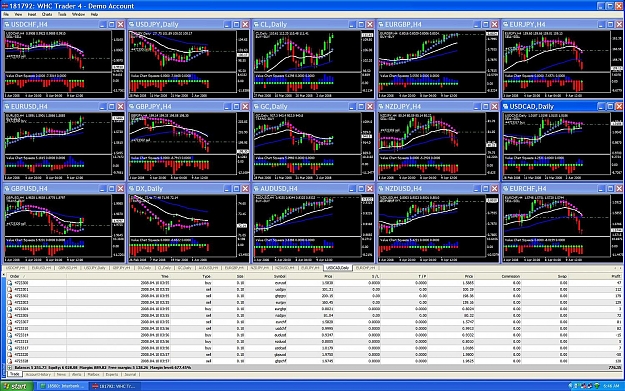
Task: Close the Terminal panel with its small x
Action: point(3,275)
